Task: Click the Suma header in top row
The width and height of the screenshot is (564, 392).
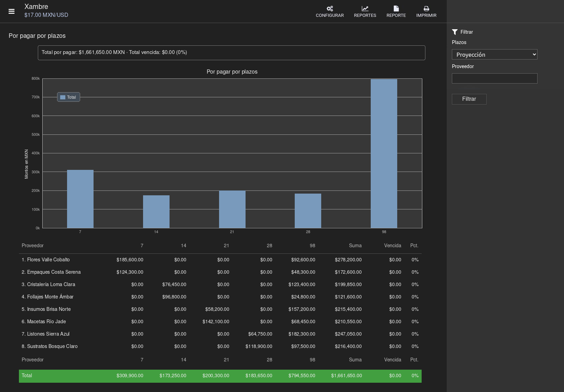Action: (355, 246)
